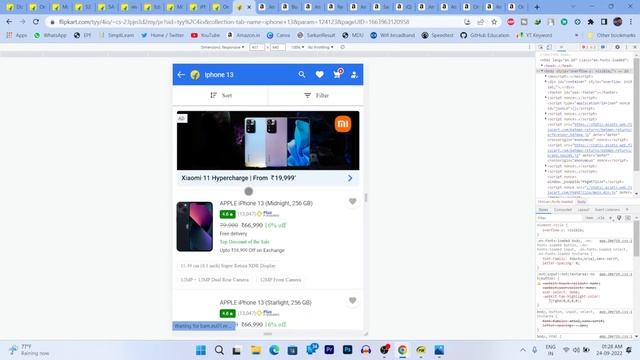Open the shopping cart icon
640x360 pixels.
point(337,74)
